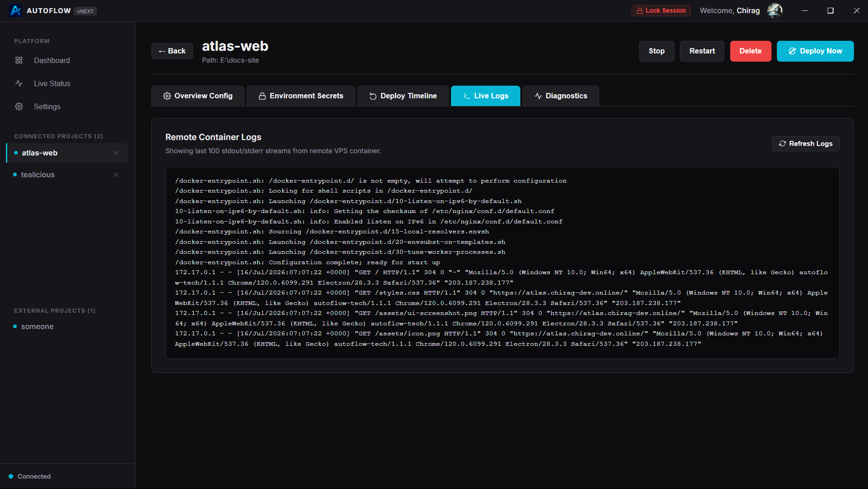Click the 'Connected' status text
The image size is (868, 489).
click(x=34, y=476)
